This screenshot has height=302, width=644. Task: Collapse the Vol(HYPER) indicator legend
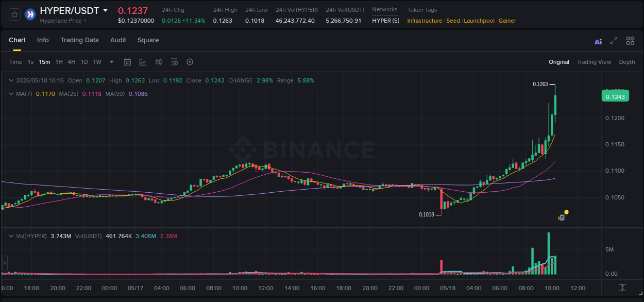tap(11, 236)
